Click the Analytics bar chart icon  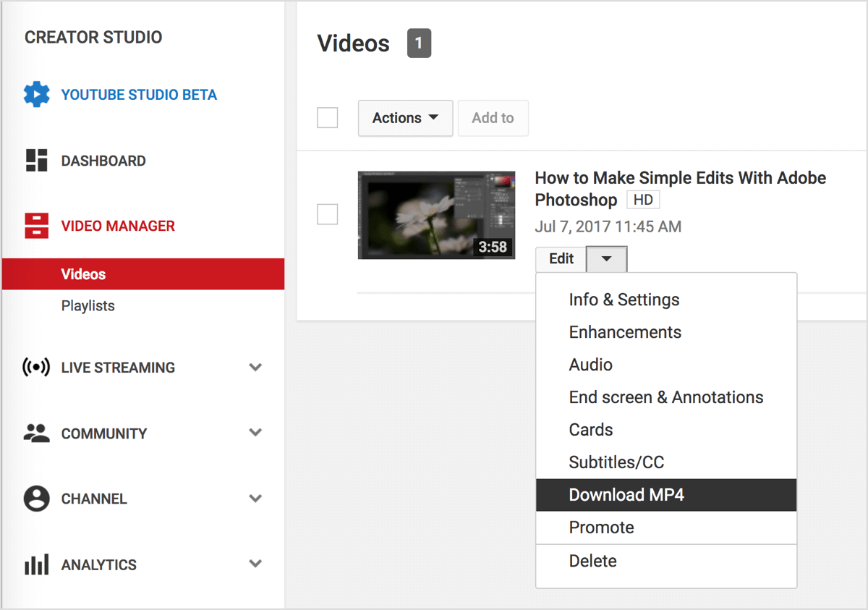(x=37, y=564)
